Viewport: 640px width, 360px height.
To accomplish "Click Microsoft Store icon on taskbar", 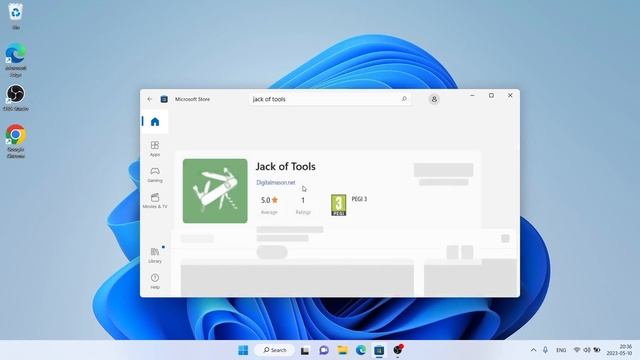I will pos(379,350).
